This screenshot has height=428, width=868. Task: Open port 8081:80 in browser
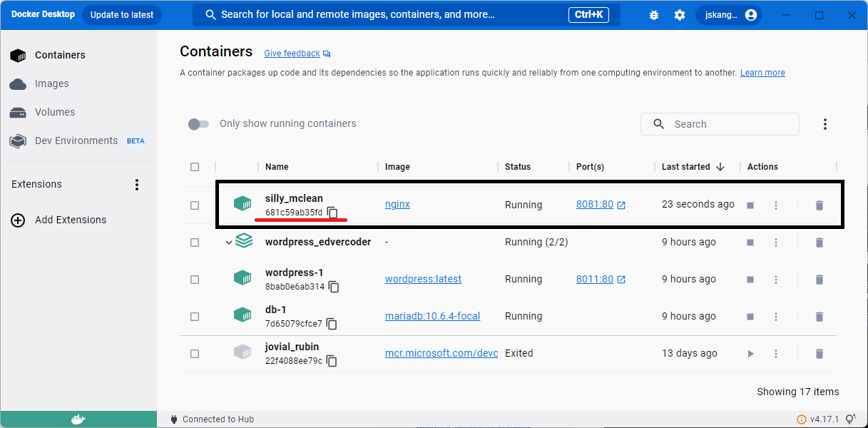tap(601, 205)
